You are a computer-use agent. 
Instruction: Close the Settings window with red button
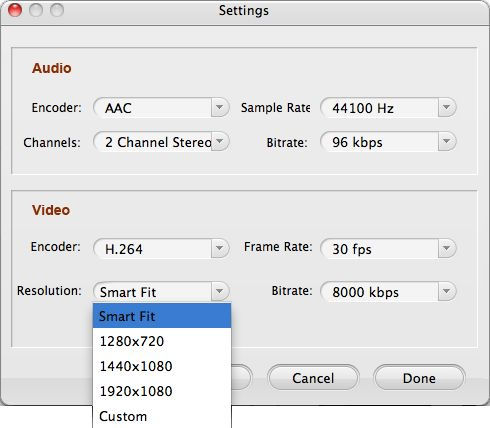click(x=15, y=10)
